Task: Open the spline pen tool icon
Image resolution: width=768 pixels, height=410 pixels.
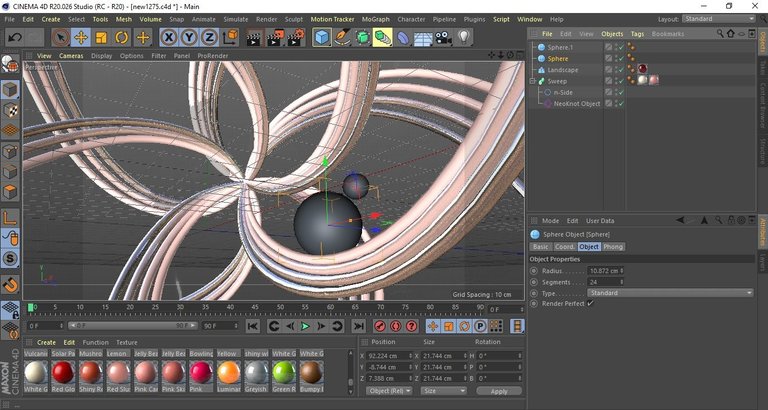Action: coord(342,38)
